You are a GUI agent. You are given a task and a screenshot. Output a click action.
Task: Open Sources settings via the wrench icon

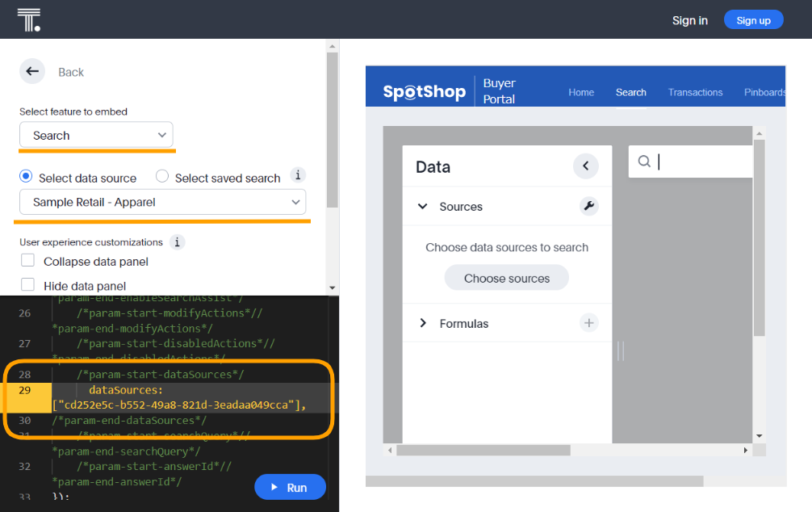coord(589,206)
